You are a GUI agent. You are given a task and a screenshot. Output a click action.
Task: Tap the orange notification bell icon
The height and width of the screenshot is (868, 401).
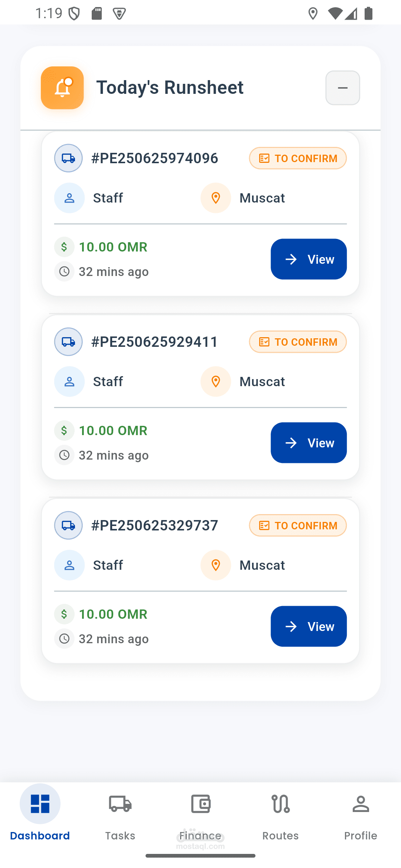62,88
